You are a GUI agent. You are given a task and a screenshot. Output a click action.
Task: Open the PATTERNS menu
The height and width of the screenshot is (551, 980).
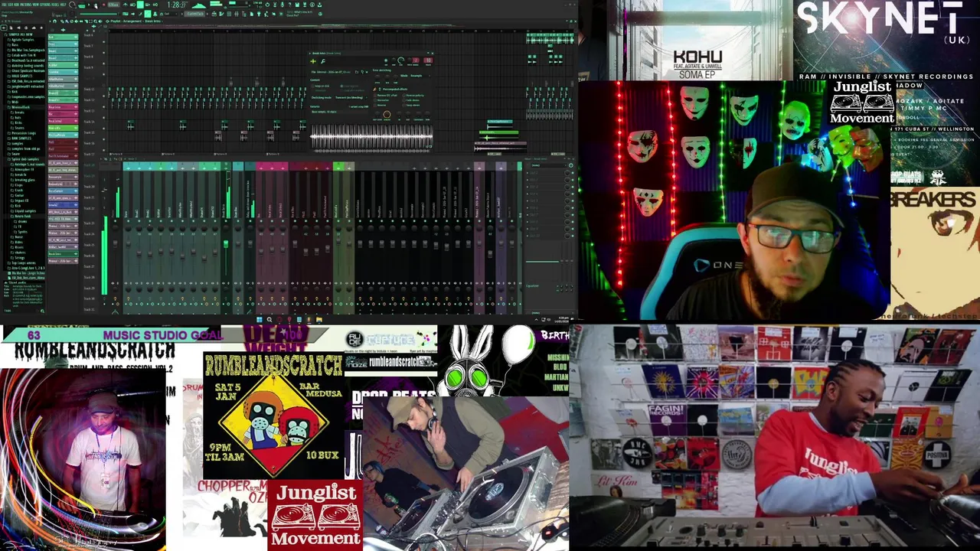[x=26, y=5]
